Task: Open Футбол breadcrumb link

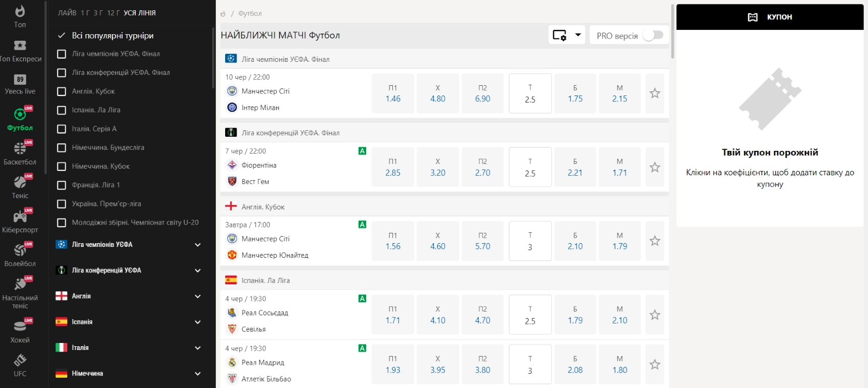Action: (x=250, y=14)
